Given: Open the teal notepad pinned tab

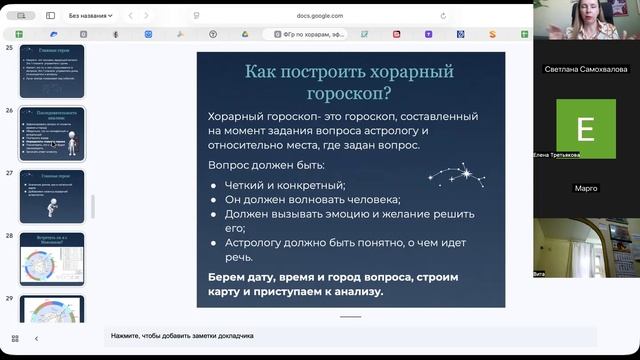Looking at the screenshot, I should click(364, 34).
